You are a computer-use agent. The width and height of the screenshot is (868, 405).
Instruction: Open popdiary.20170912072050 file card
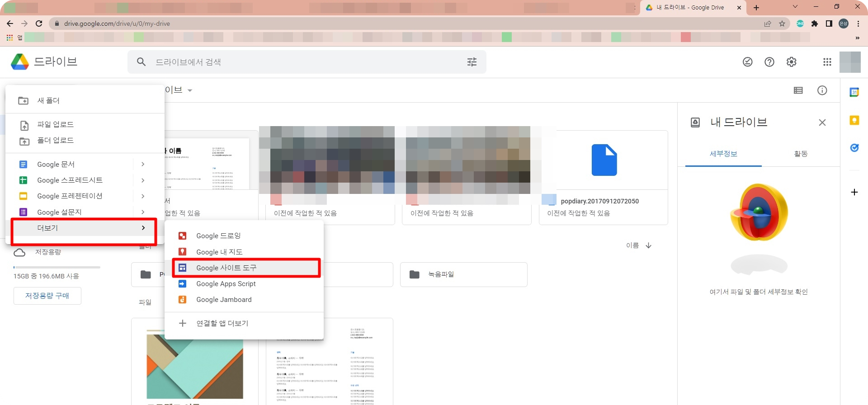(x=604, y=178)
